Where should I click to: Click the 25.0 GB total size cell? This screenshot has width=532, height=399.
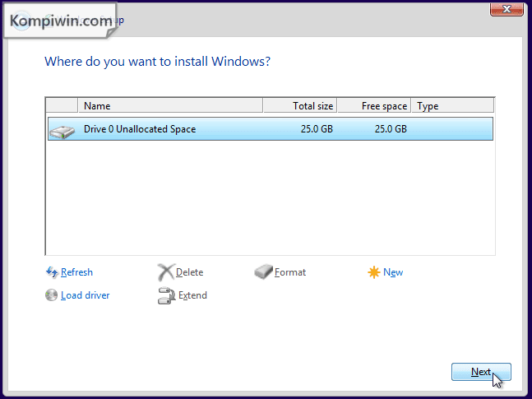[x=317, y=129]
